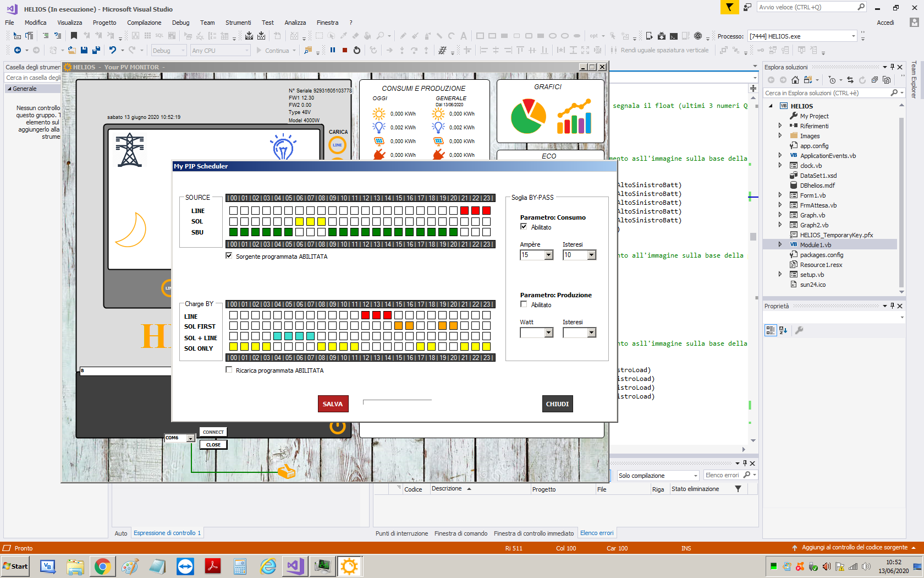
Task: Open Internet Explorer from the taskbar
Action: [268, 566]
